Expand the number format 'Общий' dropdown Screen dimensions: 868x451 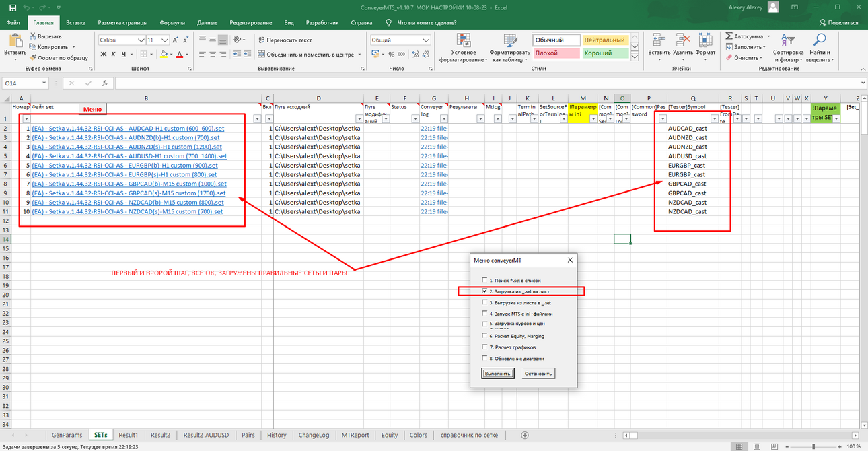(x=426, y=40)
